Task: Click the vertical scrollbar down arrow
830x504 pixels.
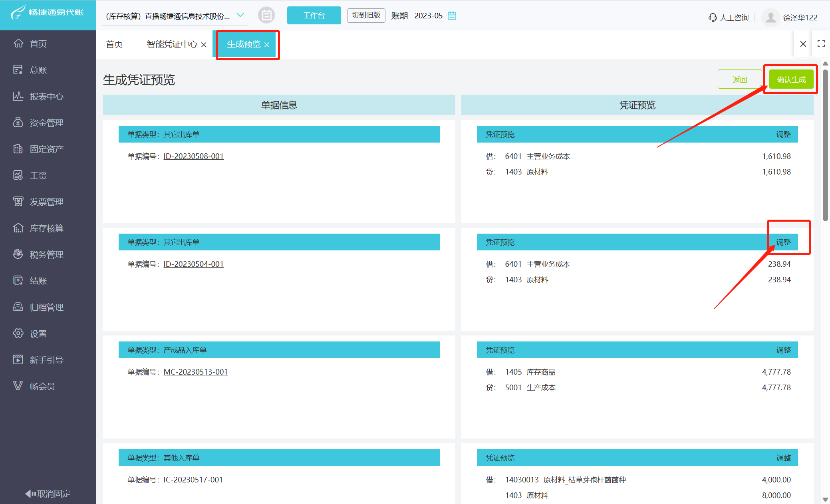Action: coord(825,499)
